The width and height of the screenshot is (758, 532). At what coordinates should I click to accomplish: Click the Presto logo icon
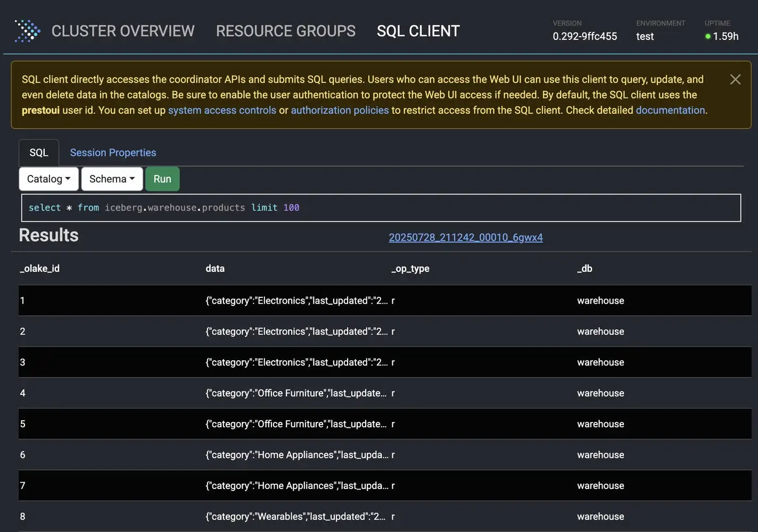(x=28, y=31)
